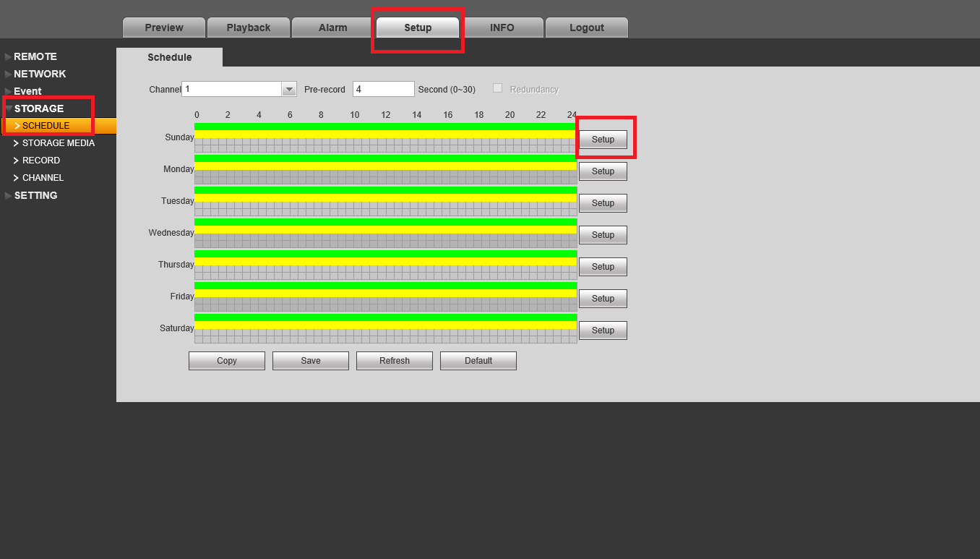Open Setup for Wednesday's schedule
The height and width of the screenshot is (559, 980).
603,235
